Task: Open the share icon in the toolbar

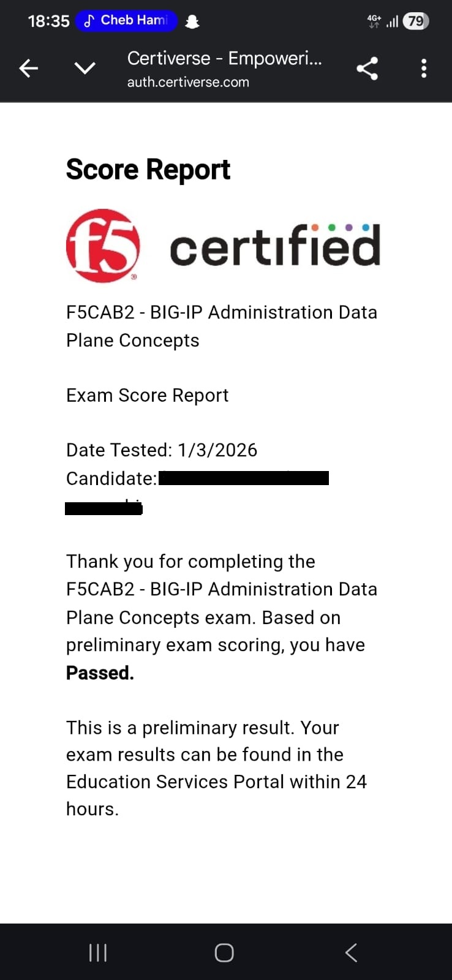Action: point(367,68)
